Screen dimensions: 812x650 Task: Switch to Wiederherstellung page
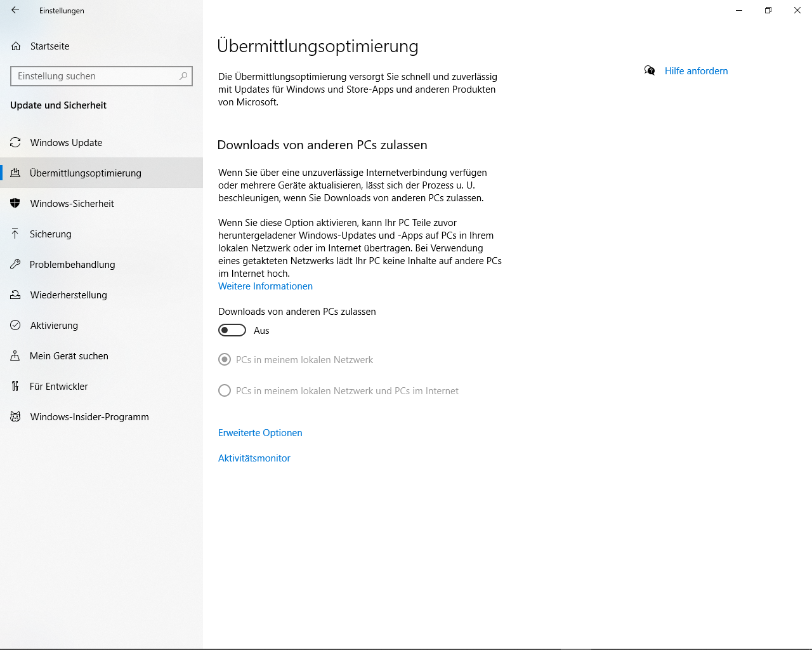pos(101,295)
